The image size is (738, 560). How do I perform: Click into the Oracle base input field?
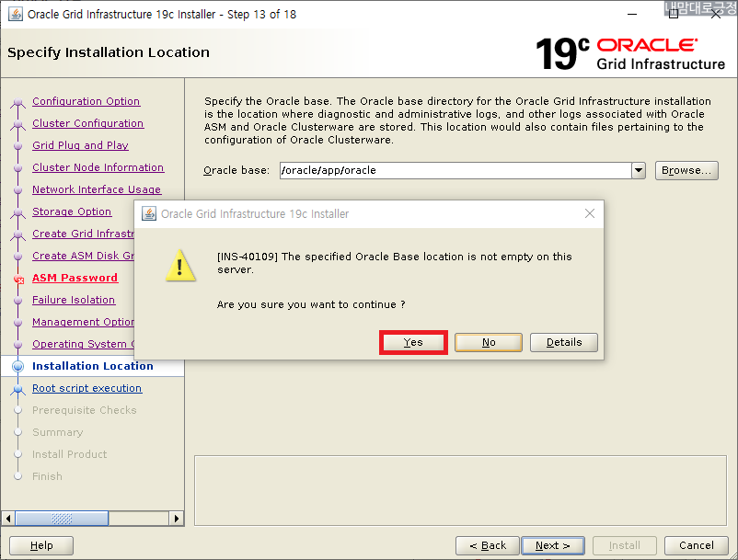tap(455, 170)
